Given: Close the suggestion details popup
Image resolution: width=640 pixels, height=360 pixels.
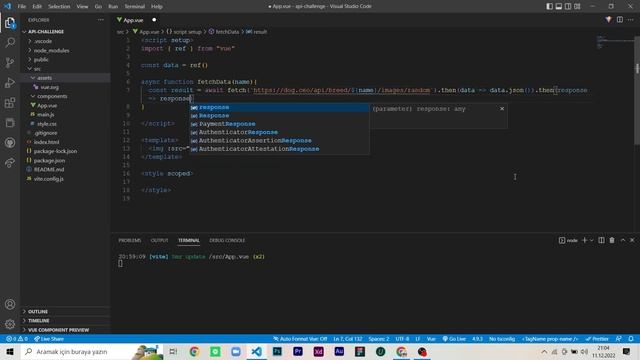Looking at the screenshot, I should tap(502, 109).
